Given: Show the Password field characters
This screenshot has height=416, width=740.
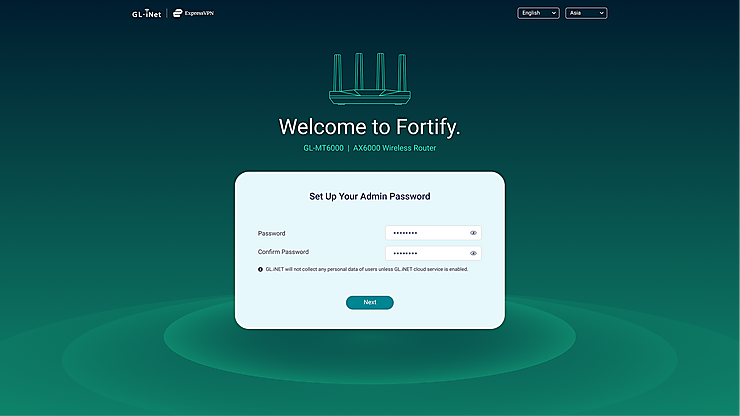Looking at the screenshot, I should point(473,233).
